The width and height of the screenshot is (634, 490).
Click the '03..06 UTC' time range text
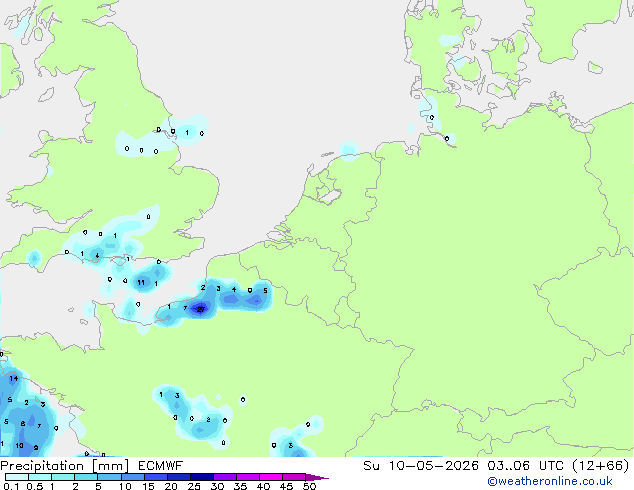point(525,466)
